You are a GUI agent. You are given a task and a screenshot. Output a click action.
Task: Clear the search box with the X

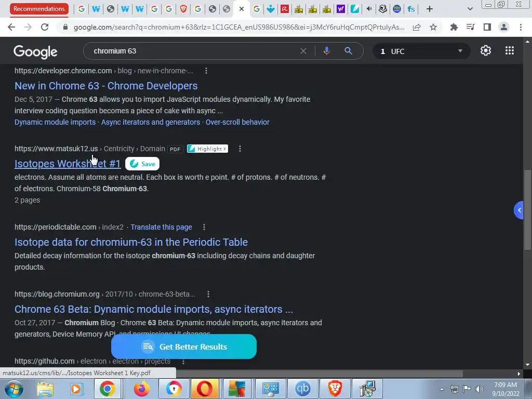tap(303, 51)
